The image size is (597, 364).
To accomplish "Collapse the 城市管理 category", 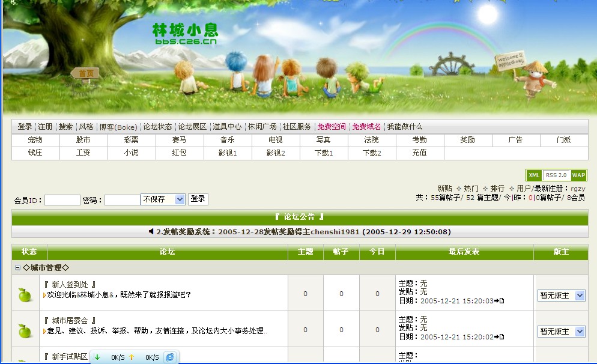I will (17, 268).
